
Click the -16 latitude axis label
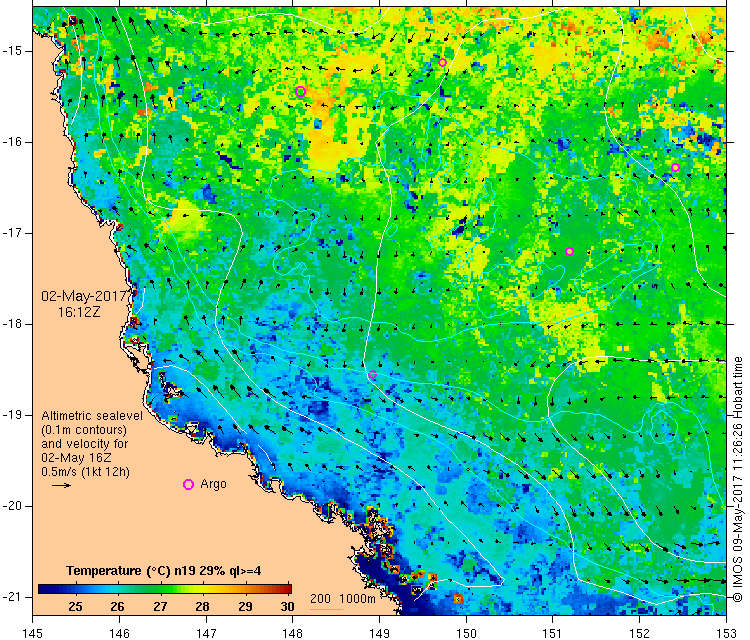point(11,142)
